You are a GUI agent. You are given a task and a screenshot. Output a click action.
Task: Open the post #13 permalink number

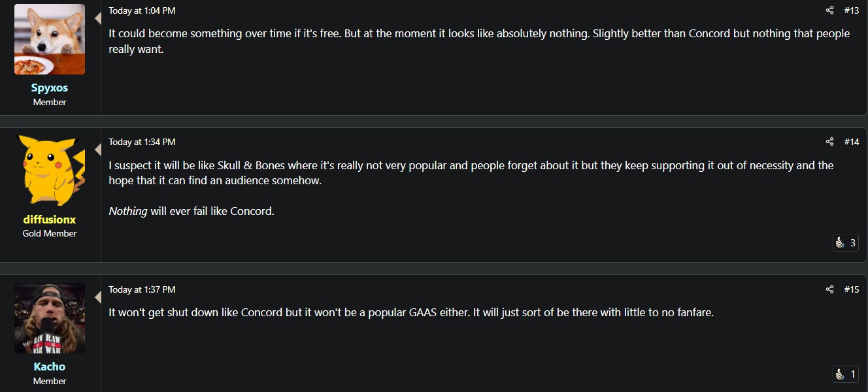(x=851, y=10)
